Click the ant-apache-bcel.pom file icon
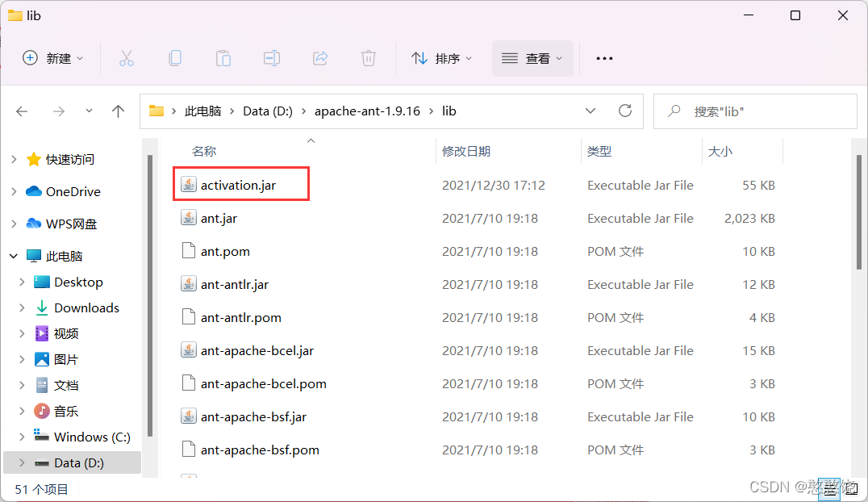The image size is (868, 502). tap(189, 383)
